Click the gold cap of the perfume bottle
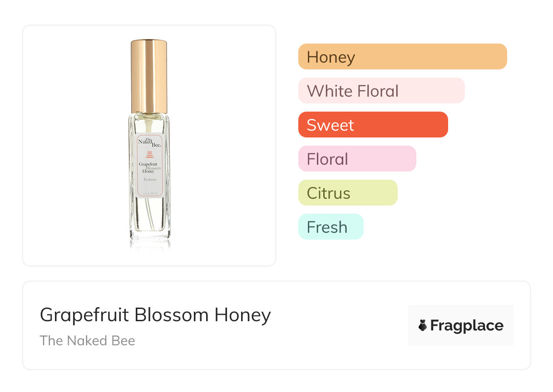553x392 pixels. coord(149,76)
